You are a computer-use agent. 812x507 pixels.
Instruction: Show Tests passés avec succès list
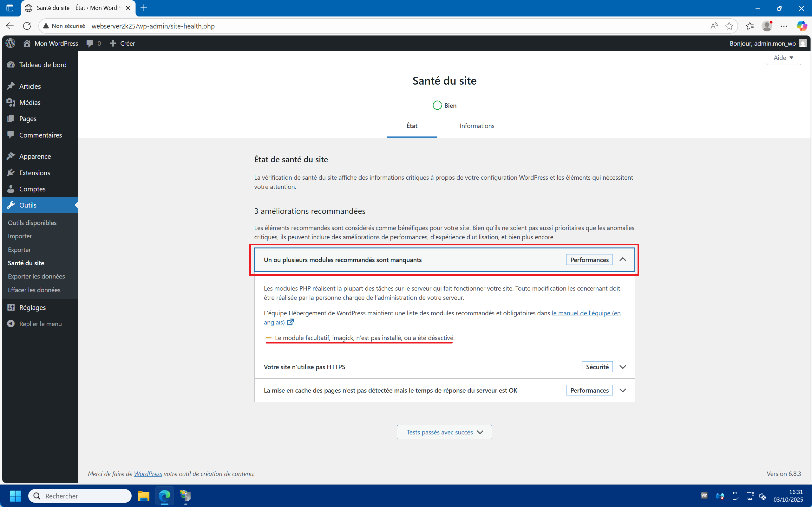[x=444, y=432]
